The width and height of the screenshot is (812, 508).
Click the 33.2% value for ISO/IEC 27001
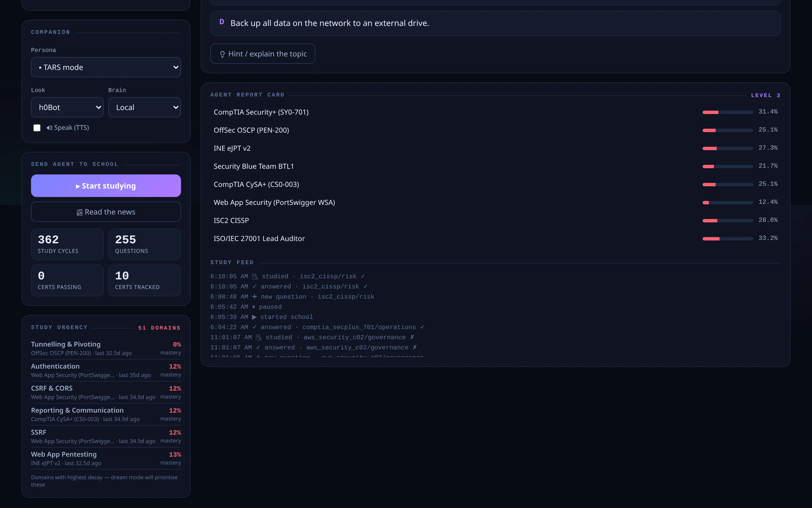coord(768,238)
